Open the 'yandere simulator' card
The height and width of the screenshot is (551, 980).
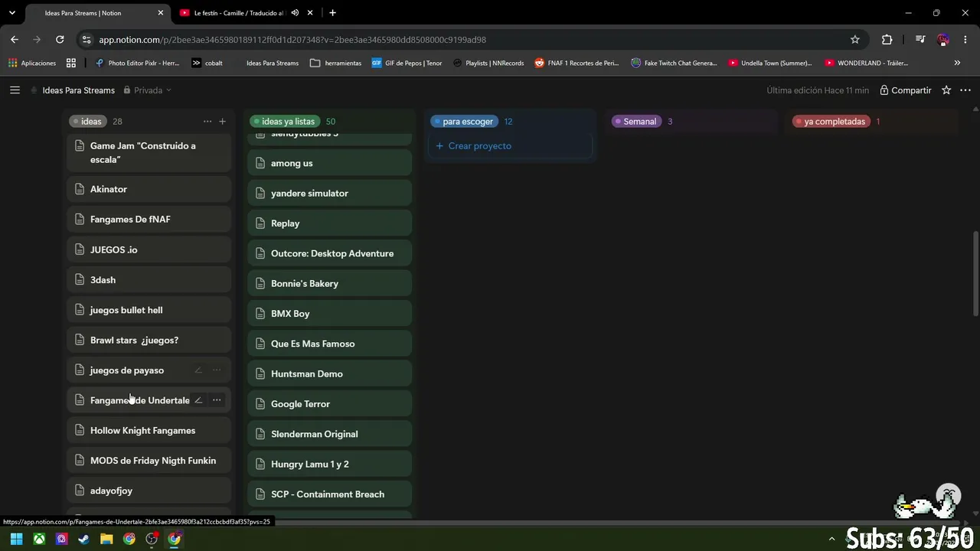330,194
